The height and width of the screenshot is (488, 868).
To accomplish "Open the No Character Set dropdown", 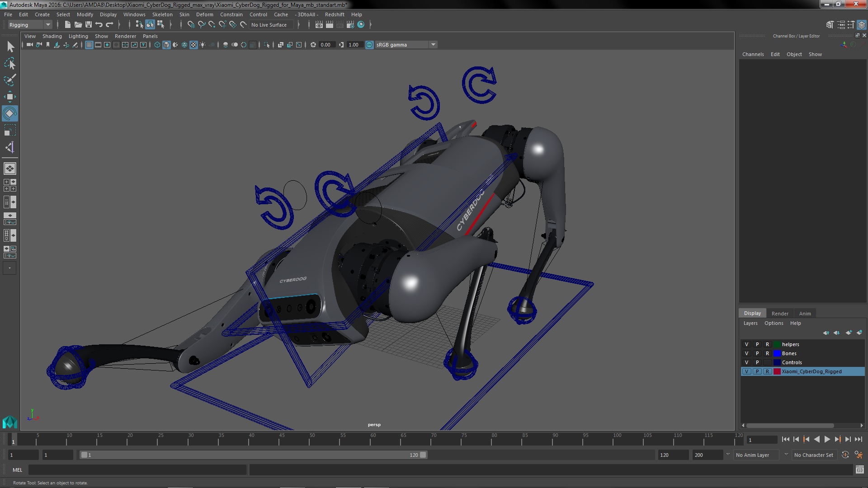I will (815, 455).
